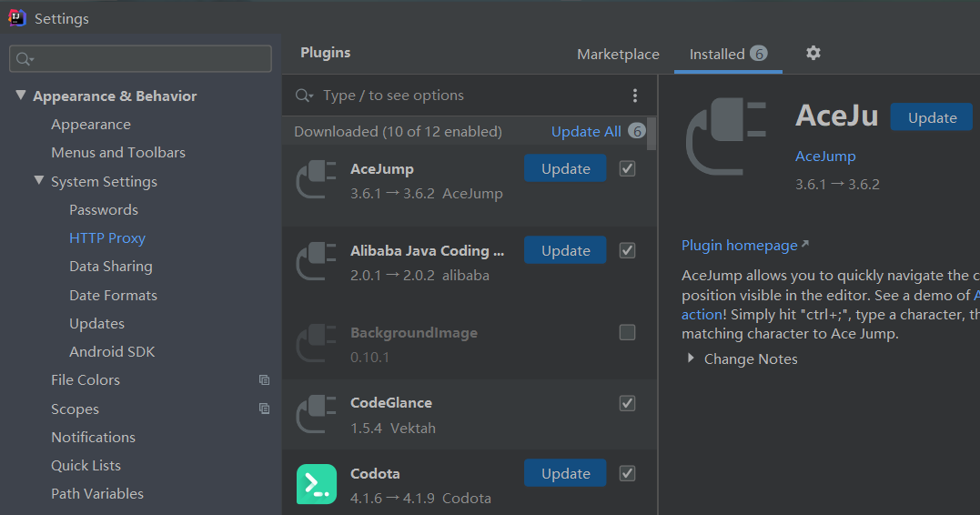Update the Codota plugin
The height and width of the screenshot is (515, 980).
(x=565, y=473)
